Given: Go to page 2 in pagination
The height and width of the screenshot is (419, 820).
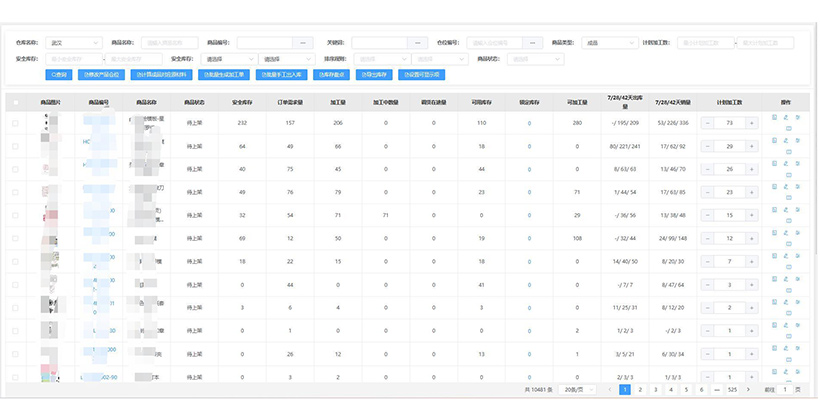Looking at the screenshot, I should 641,389.
